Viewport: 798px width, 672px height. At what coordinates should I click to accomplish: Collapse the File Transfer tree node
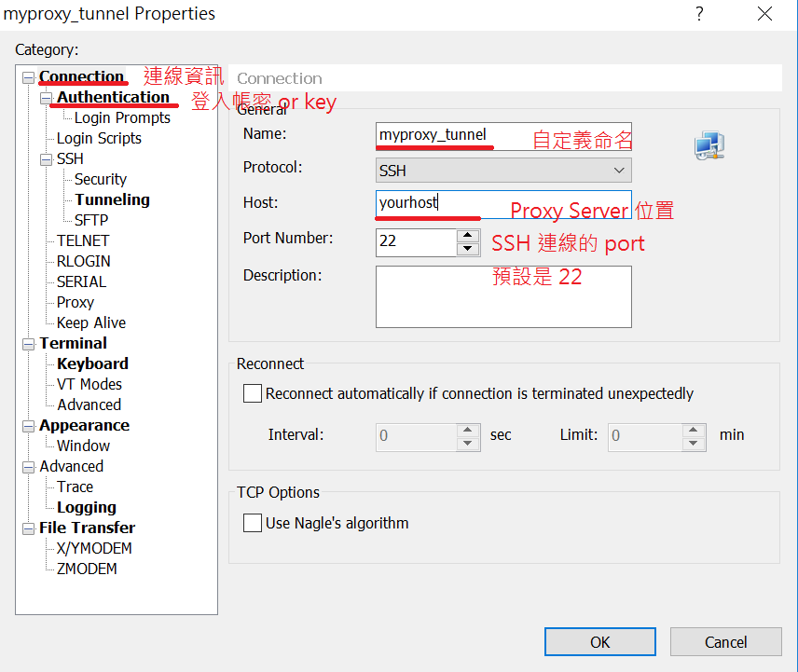click(x=29, y=528)
